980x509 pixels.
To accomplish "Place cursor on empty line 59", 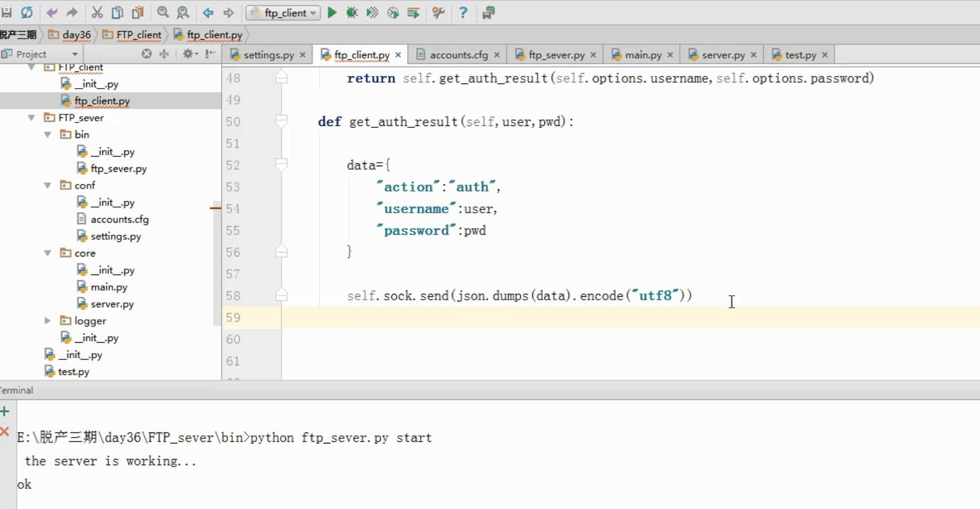I will [630, 317].
